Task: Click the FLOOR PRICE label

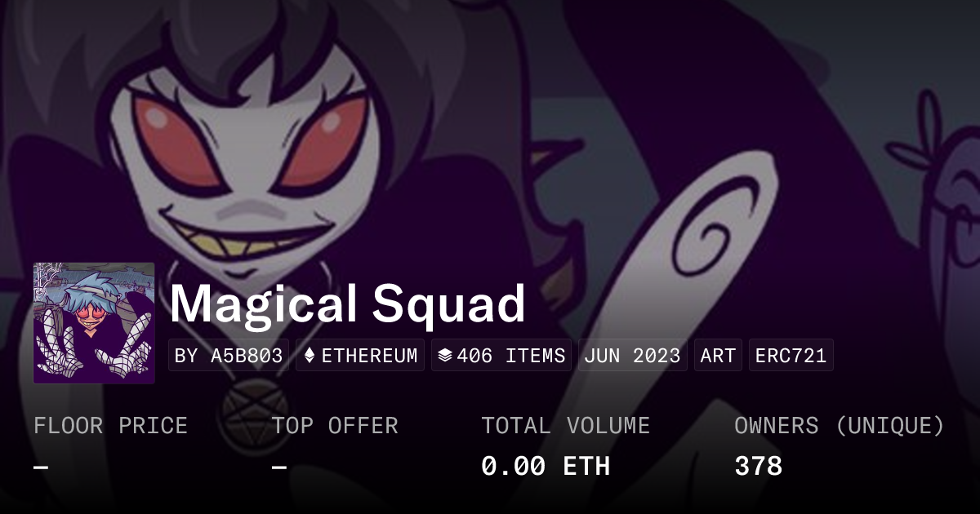Action: click(x=110, y=426)
